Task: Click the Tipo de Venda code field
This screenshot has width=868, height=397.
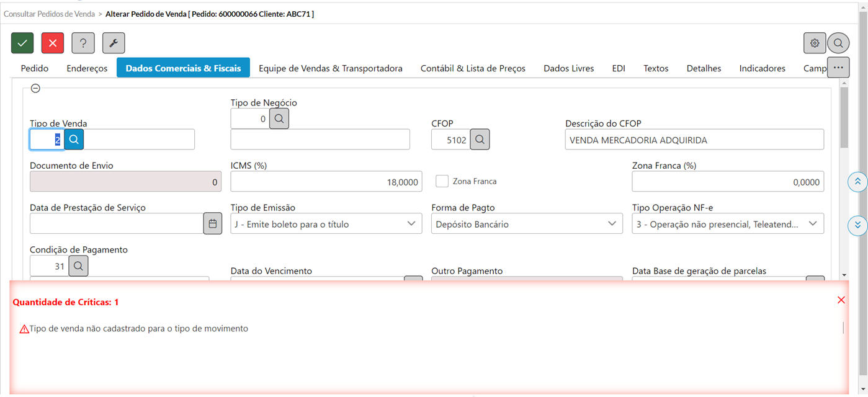Action: pyautogui.click(x=47, y=140)
